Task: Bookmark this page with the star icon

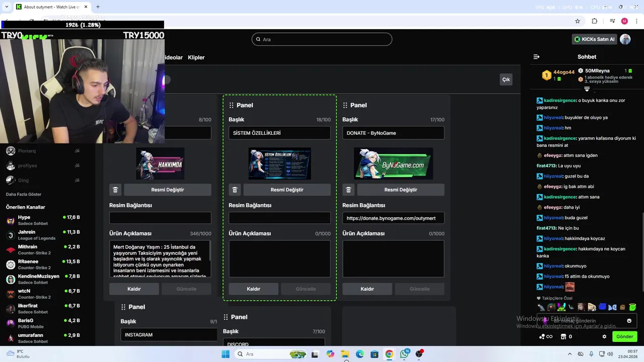Action: coord(578,21)
